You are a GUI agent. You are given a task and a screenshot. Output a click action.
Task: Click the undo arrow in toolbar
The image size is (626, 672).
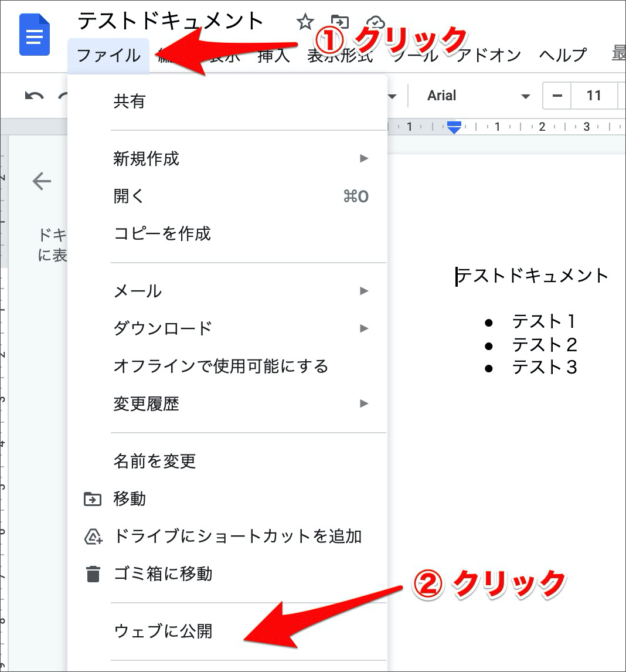point(35,96)
